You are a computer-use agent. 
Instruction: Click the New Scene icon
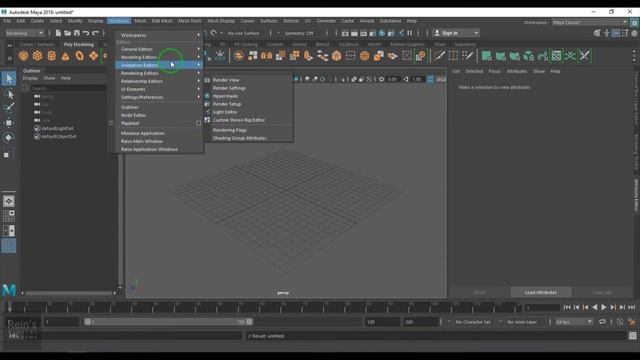click(58, 33)
